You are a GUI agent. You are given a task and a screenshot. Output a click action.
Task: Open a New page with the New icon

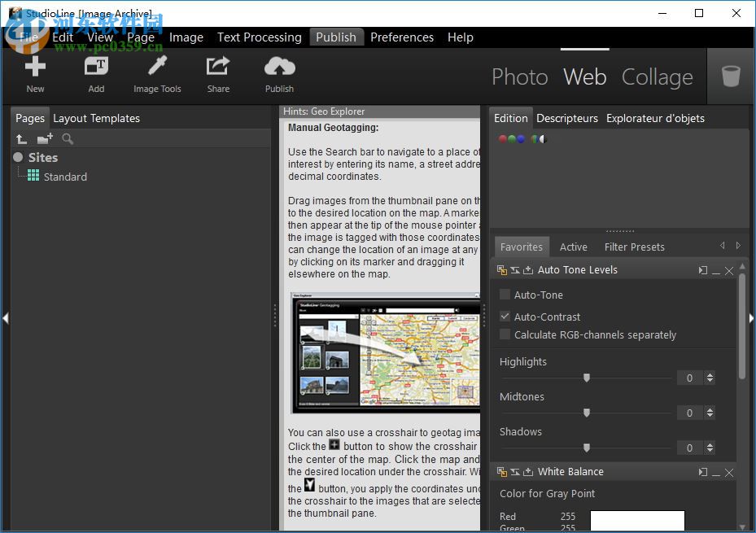click(x=35, y=73)
